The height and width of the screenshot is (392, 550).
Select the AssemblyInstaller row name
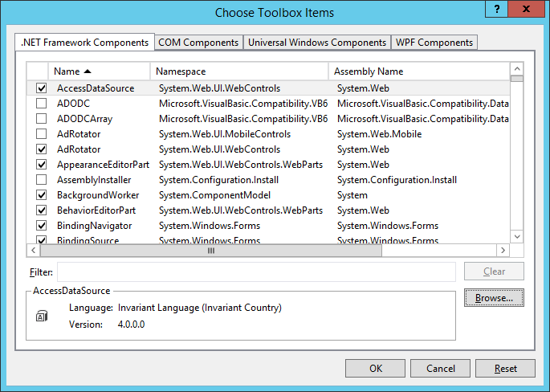pos(94,180)
